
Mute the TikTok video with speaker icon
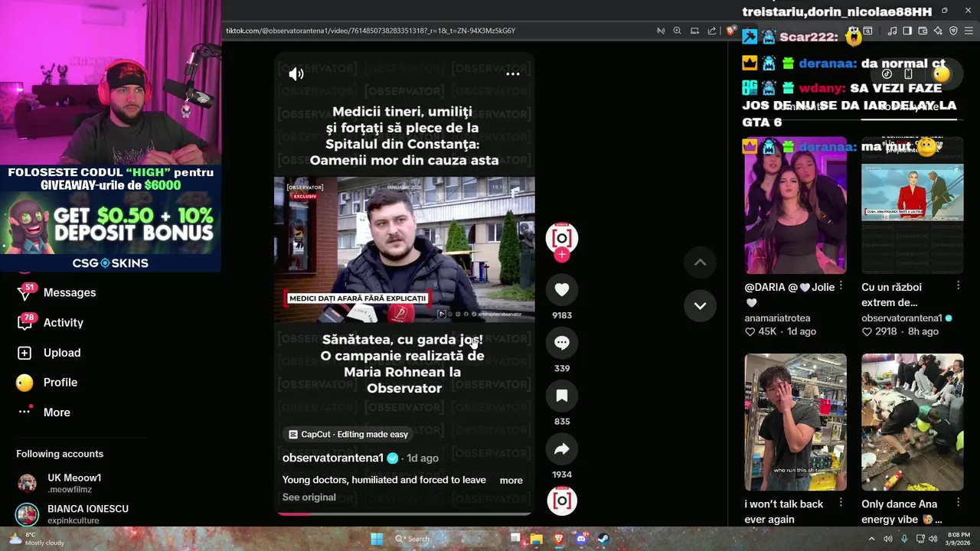(296, 73)
